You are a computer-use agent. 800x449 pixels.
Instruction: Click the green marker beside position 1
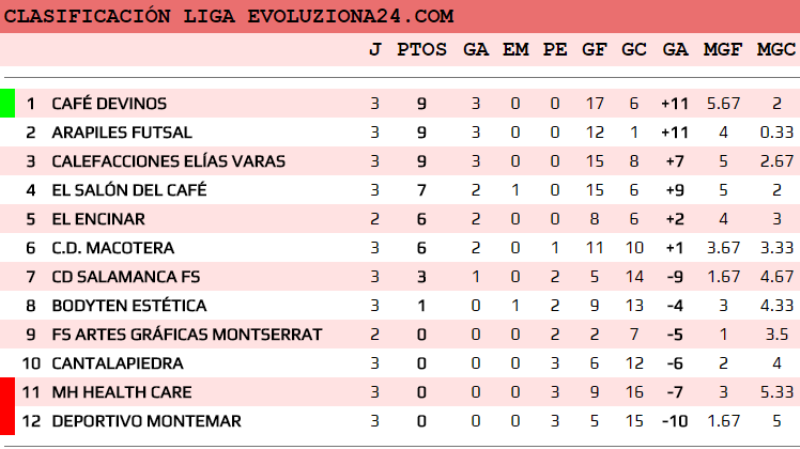point(7,103)
